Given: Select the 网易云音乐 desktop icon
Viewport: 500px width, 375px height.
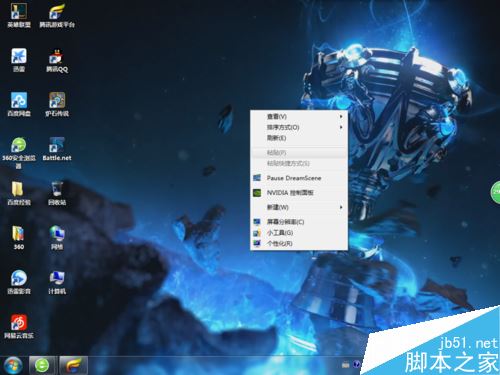Looking at the screenshot, I should point(19,327).
